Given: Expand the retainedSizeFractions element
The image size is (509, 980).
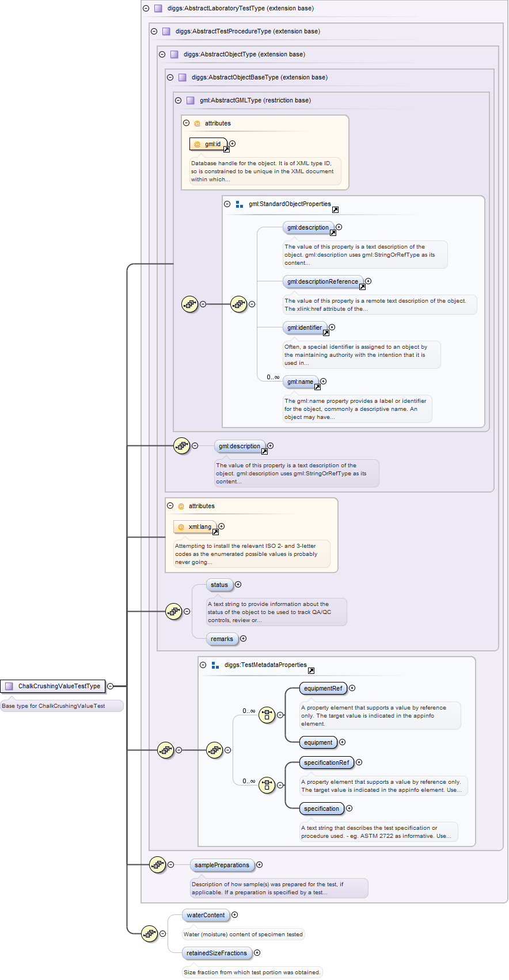Looking at the screenshot, I should click(257, 953).
